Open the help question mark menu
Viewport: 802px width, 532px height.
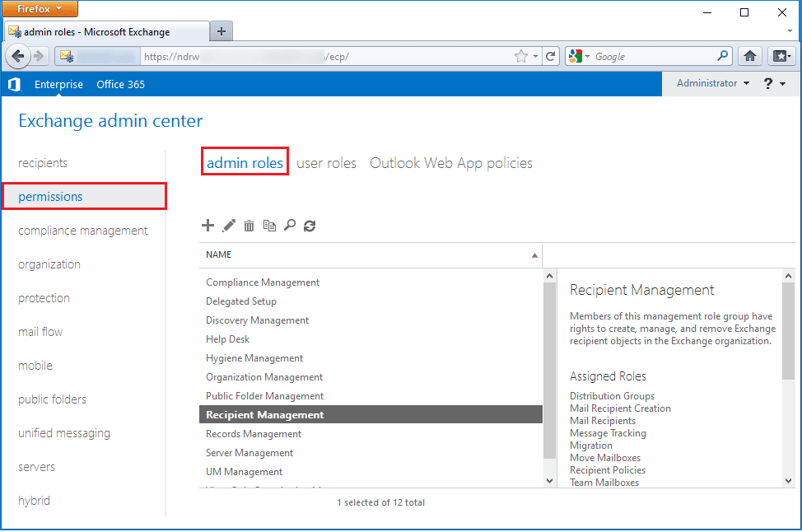click(x=774, y=83)
